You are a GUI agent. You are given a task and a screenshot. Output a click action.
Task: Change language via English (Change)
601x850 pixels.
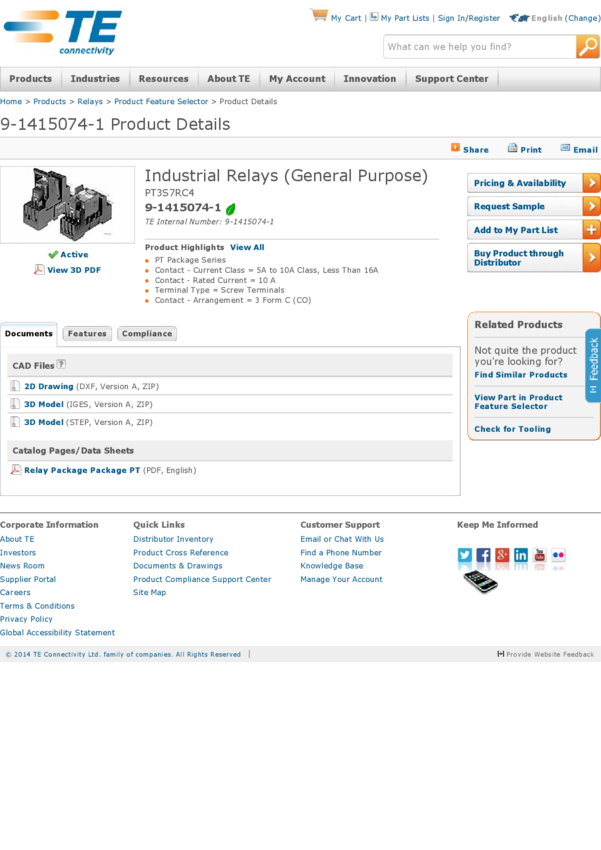coord(565,18)
